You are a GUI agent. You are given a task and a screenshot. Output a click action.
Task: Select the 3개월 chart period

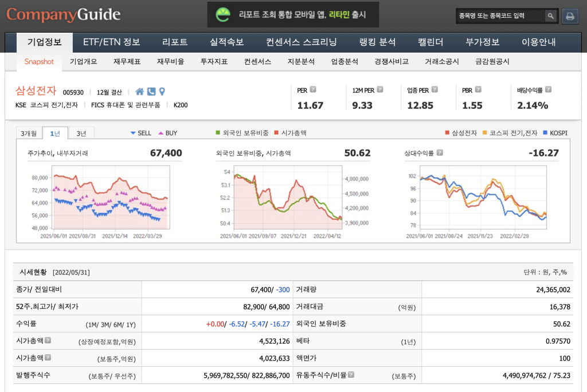tap(29, 134)
